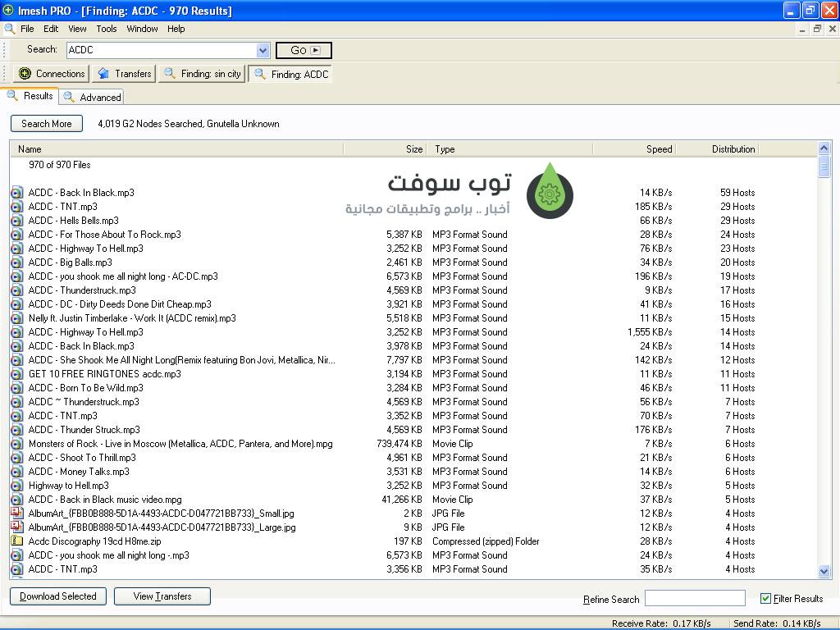Click the file icon of ACDC - Big Balls.mp3
Image resolution: width=840 pixels, height=630 pixels.
(x=16, y=262)
